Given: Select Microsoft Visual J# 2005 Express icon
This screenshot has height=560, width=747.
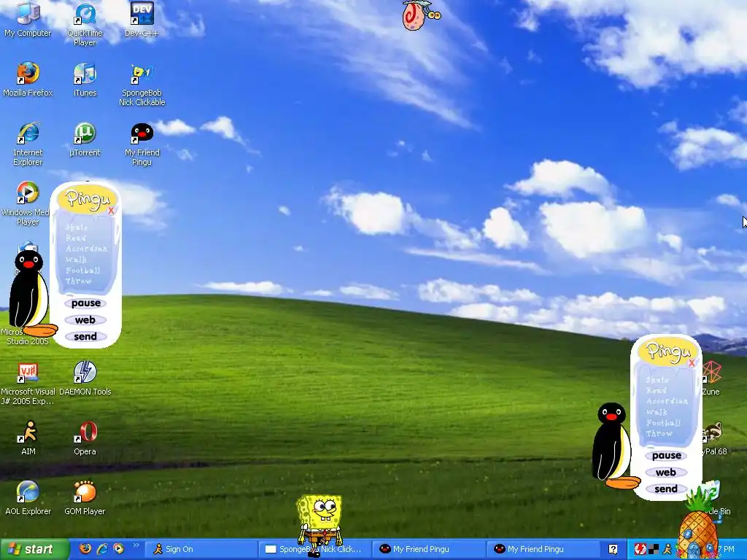Looking at the screenshot, I should pyautogui.click(x=28, y=384).
